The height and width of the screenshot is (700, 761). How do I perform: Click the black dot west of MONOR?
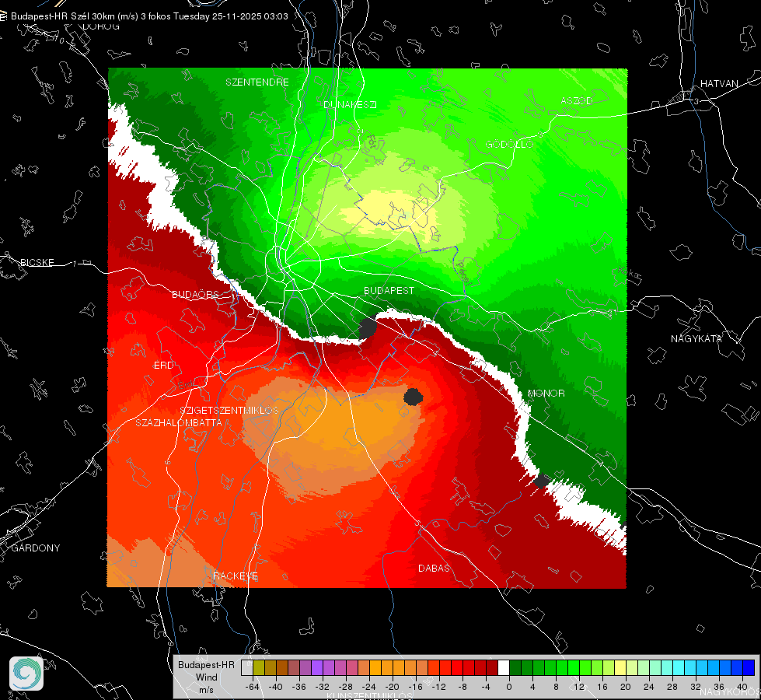coord(413,397)
